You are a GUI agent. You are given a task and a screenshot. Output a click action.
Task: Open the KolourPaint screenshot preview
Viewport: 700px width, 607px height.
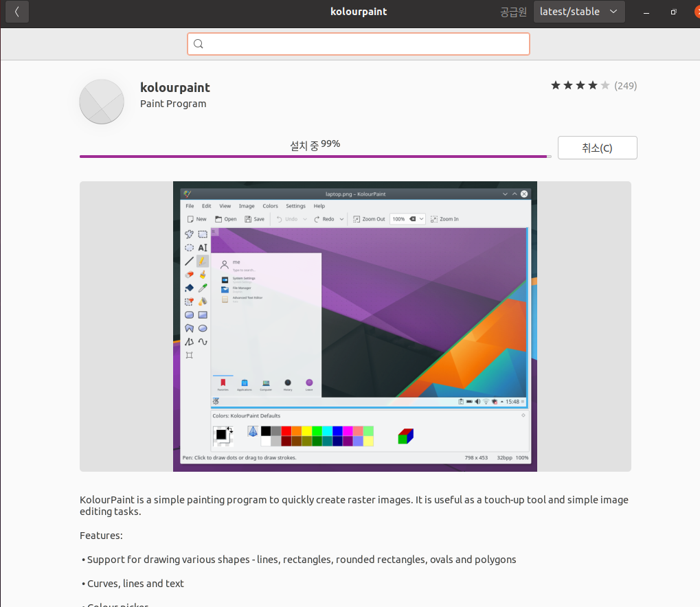pyautogui.click(x=355, y=326)
